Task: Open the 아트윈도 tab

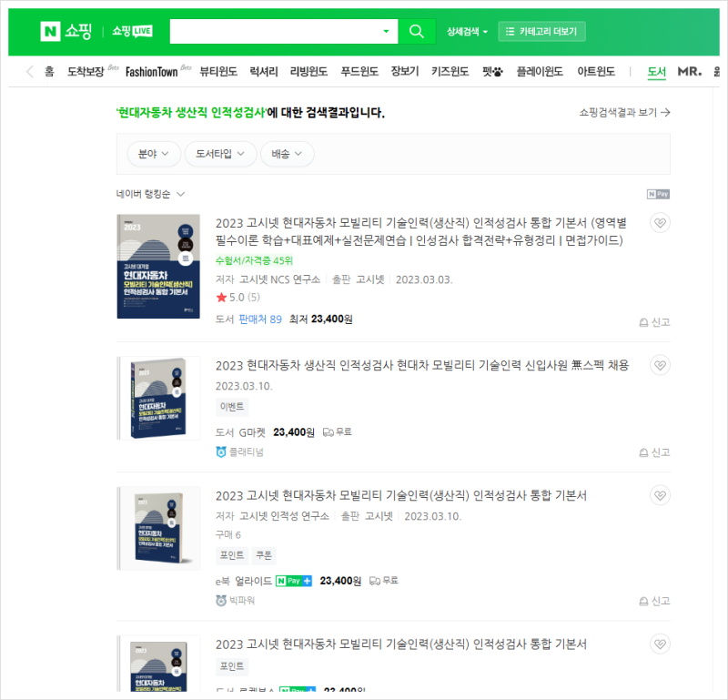Action: [x=596, y=72]
